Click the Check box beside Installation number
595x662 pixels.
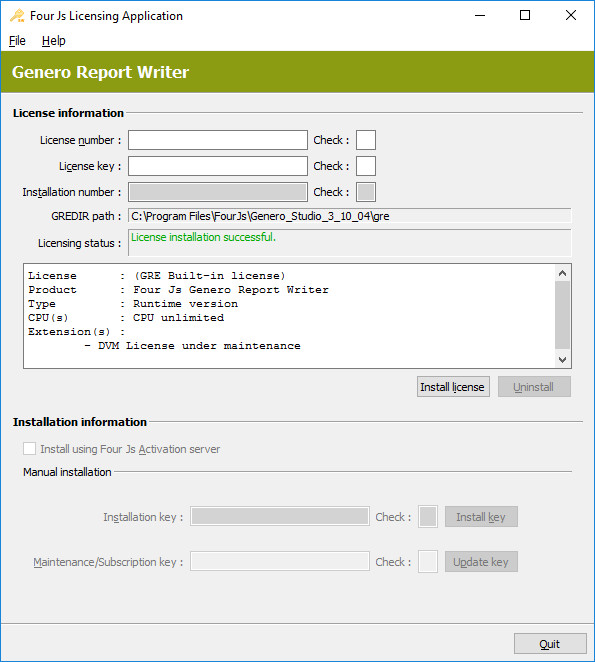pos(366,193)
